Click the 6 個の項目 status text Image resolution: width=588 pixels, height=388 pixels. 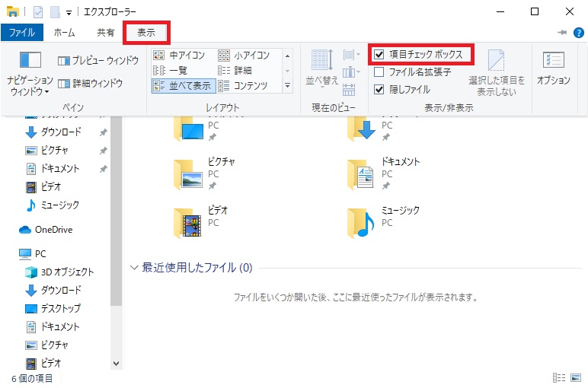(32, 379)
